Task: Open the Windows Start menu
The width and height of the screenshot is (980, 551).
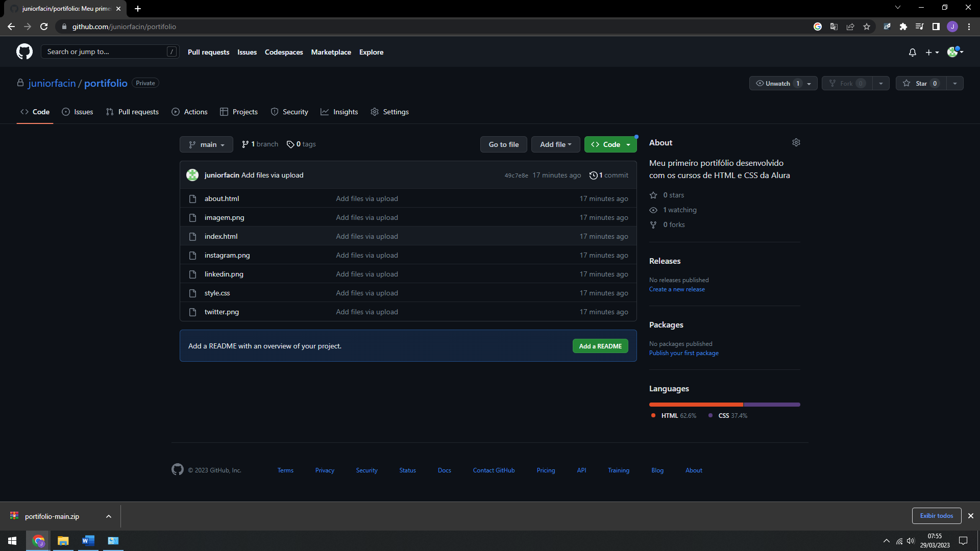Action: coord(12,541)
